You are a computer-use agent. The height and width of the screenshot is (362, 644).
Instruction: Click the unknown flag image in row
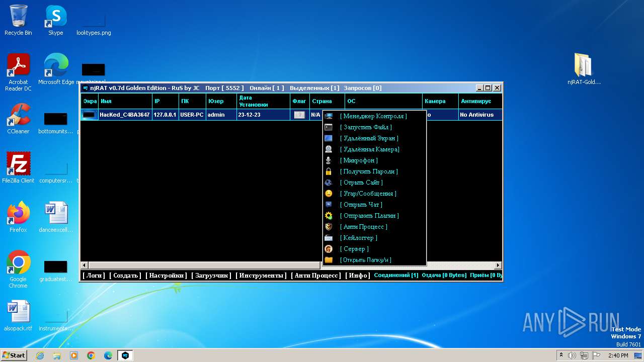click(x=299, y=115)
